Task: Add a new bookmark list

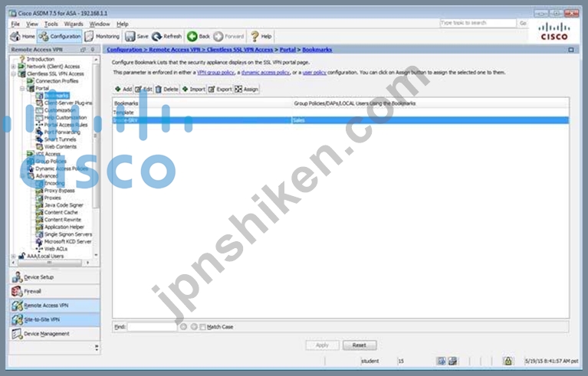Action: [x=123, y=89]
